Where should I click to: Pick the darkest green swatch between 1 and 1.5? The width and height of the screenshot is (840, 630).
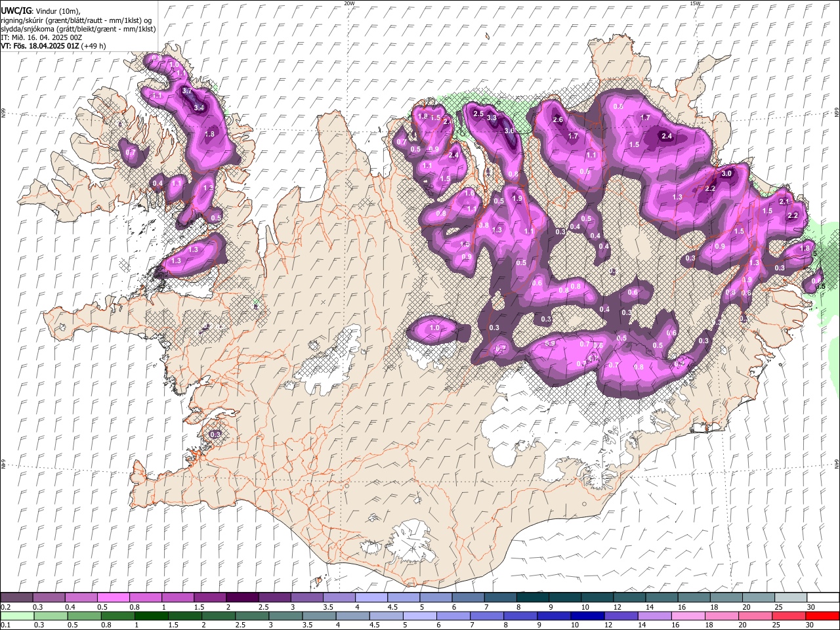(x=151, y=616)
